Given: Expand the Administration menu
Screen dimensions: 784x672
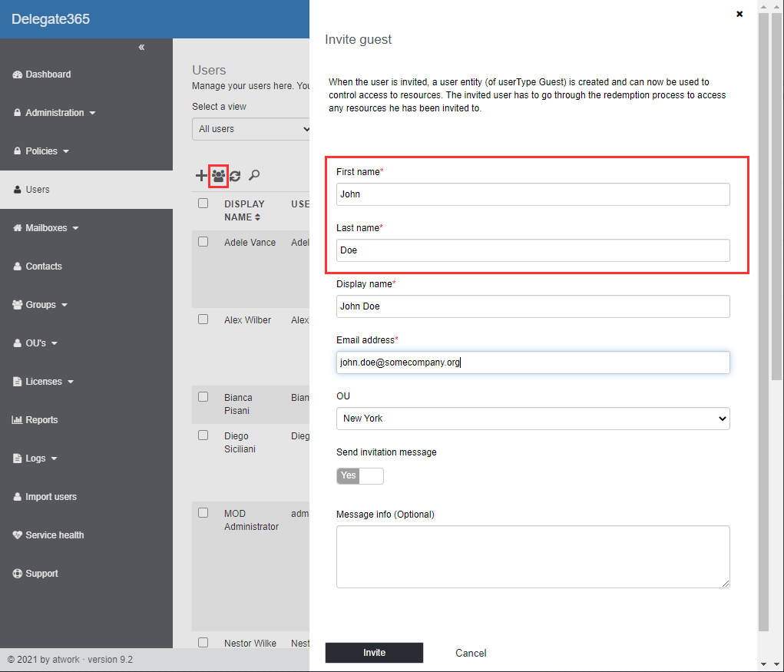Looking at the screenshot, I should [55, 113].
